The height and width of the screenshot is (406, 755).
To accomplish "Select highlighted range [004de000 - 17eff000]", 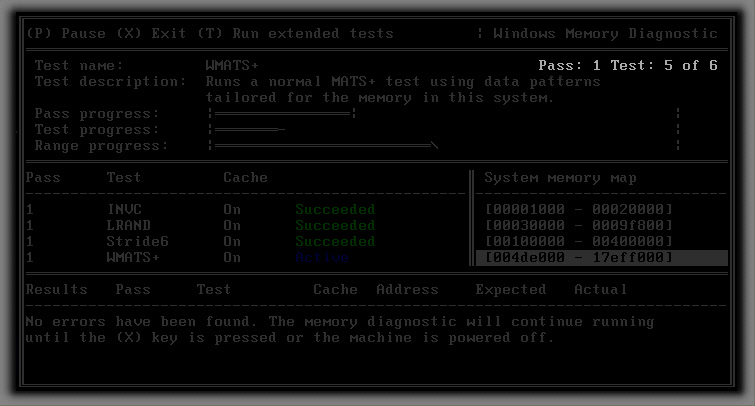I will pyautogui.click(x=601, y=257).
